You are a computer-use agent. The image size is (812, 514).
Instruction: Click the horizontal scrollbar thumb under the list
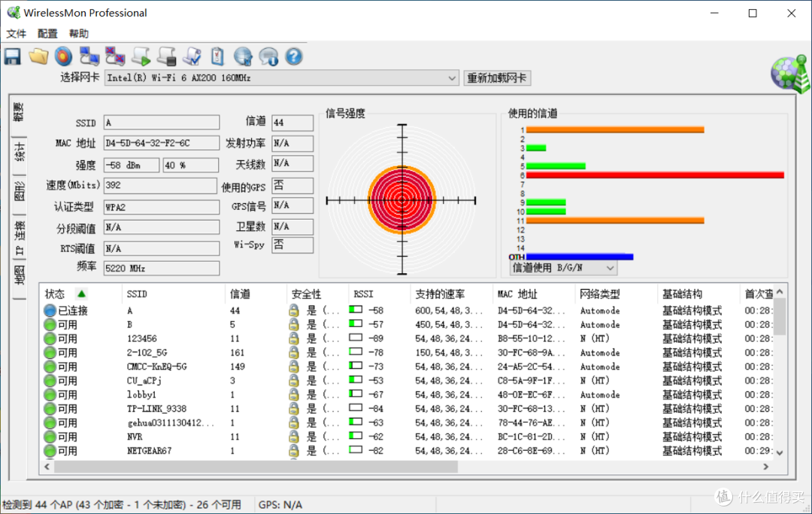[x=256, y=467]
